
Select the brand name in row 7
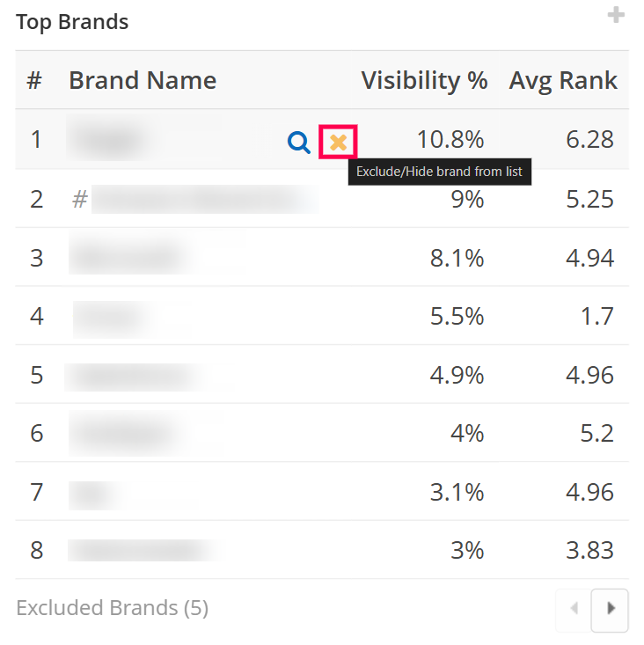tap(92, 492)
